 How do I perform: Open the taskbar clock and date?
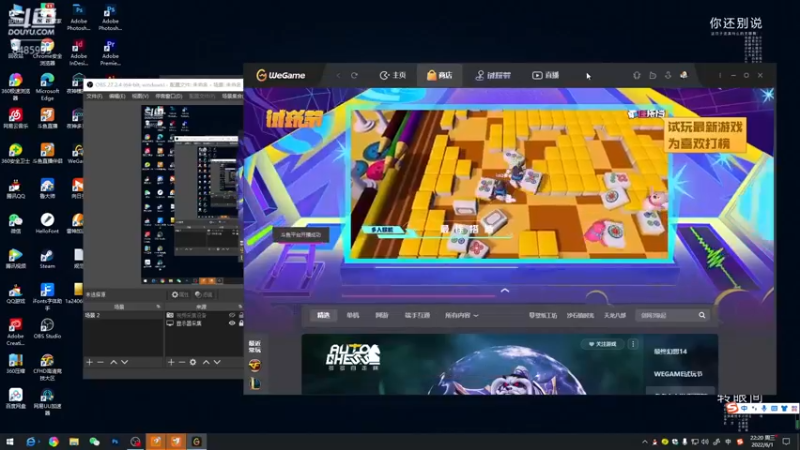click(x=763, y=441)
